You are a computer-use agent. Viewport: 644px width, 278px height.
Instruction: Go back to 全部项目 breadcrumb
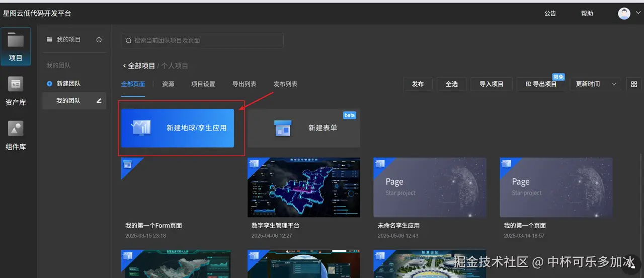point(141,66)
